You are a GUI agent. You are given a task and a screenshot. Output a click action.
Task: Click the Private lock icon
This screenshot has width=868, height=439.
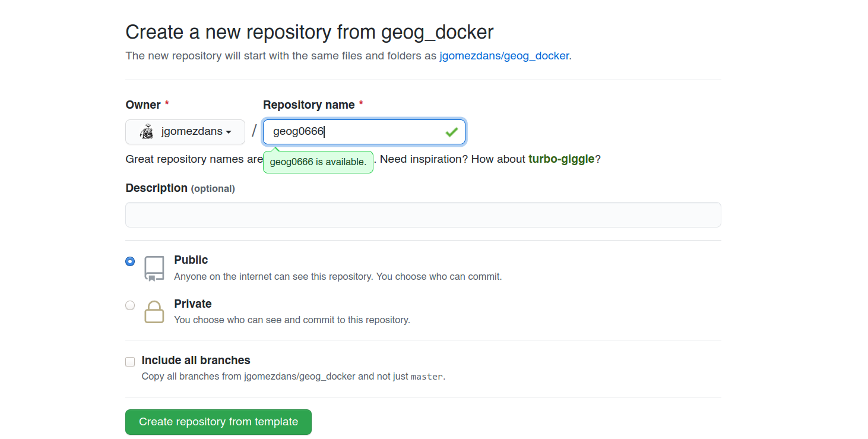click(x=154, y=312)
